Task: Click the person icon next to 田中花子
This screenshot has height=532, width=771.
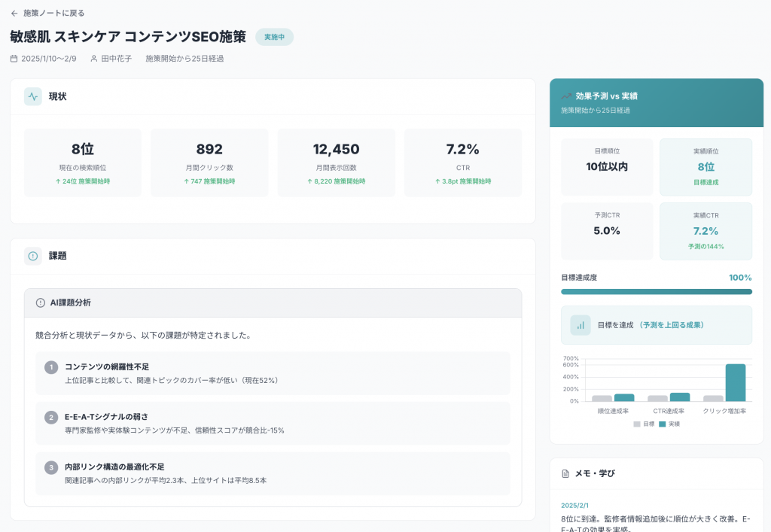Action: pyautogui.click(x=94, y=58)
